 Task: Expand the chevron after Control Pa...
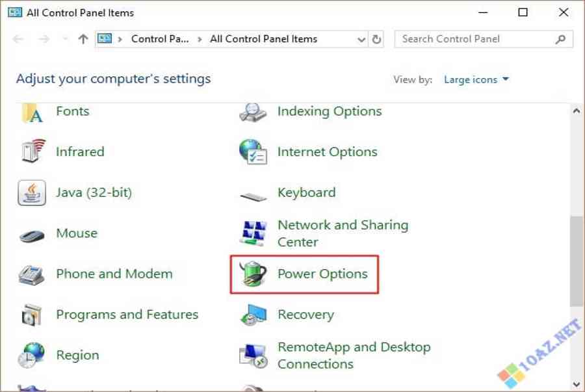(200, 39)
